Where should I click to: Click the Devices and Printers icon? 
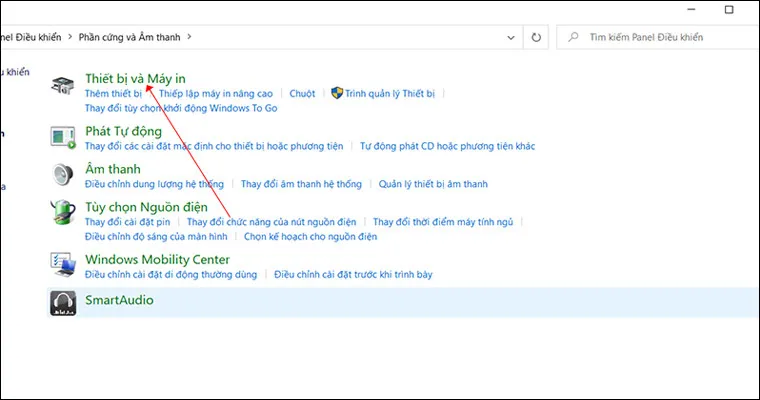62,86
